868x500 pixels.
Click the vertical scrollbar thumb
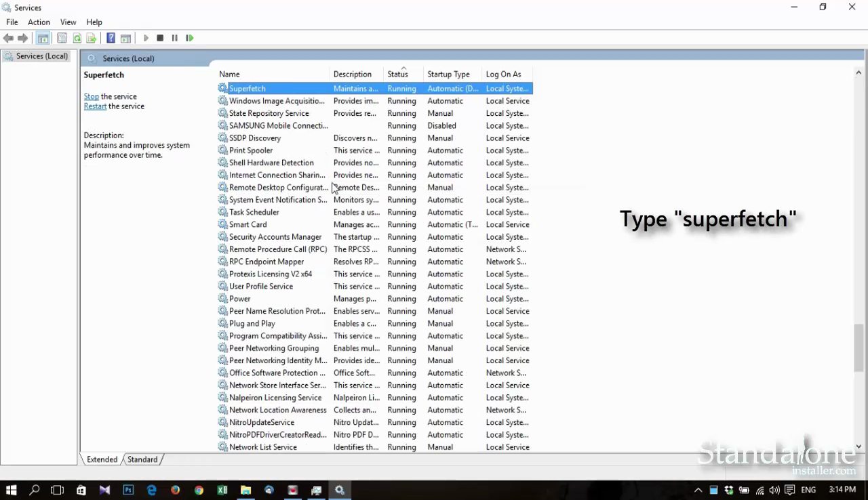coord(859,348)
